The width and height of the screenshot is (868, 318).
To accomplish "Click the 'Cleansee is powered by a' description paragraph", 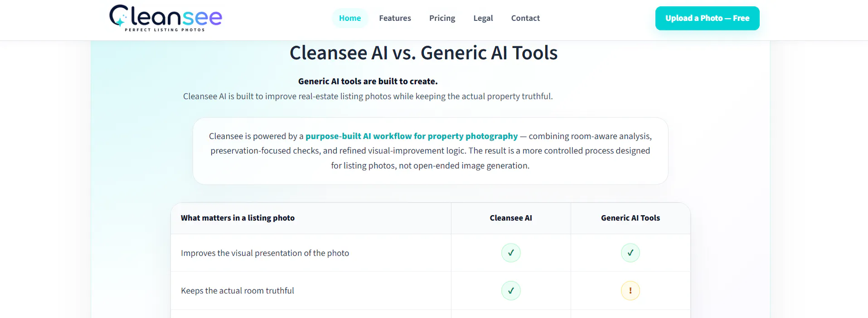I will [430, 151].
